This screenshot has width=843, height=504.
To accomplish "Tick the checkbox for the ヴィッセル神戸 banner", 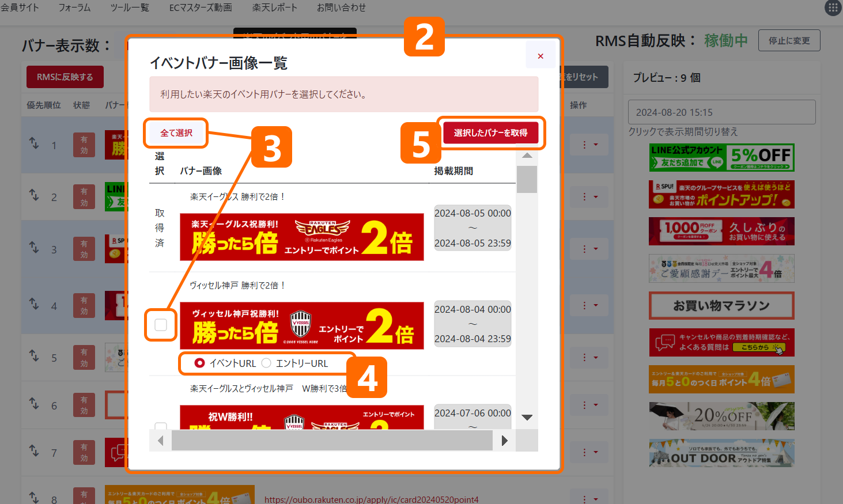I will [x=161, y=325].
